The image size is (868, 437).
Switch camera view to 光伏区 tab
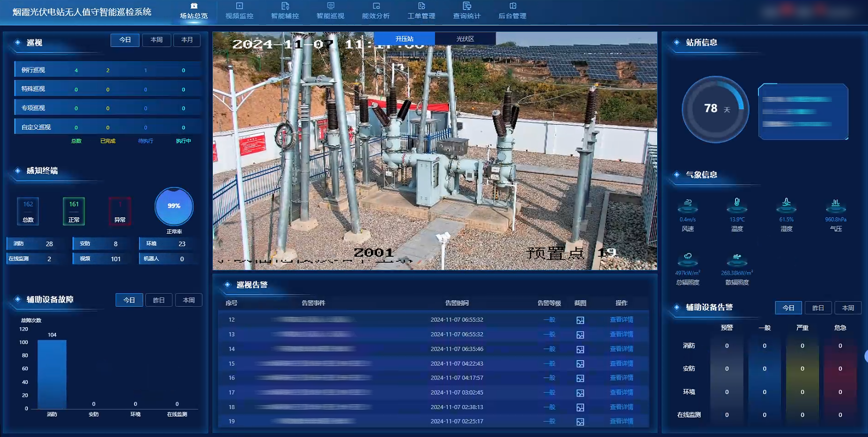(x=465, y=38)
